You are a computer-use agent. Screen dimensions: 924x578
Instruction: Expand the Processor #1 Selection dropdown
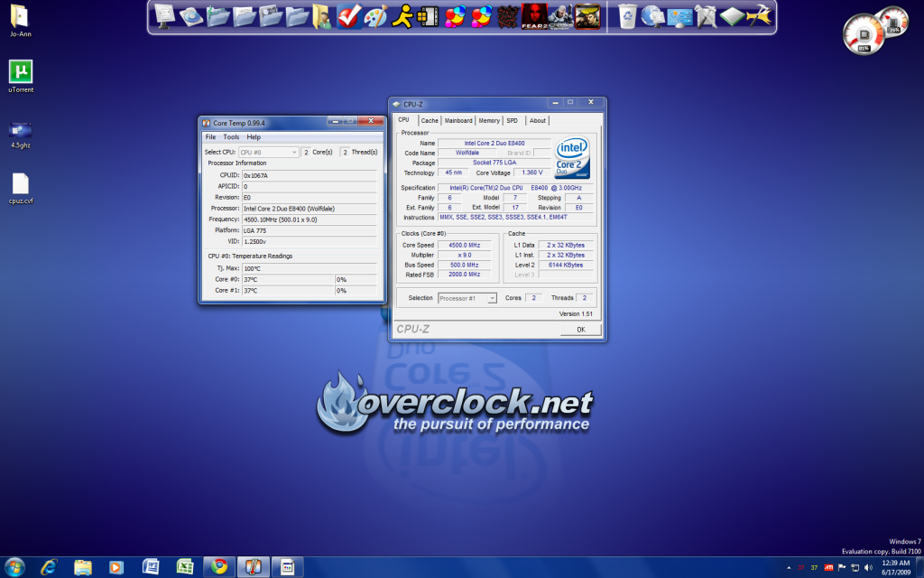point(467,298)
